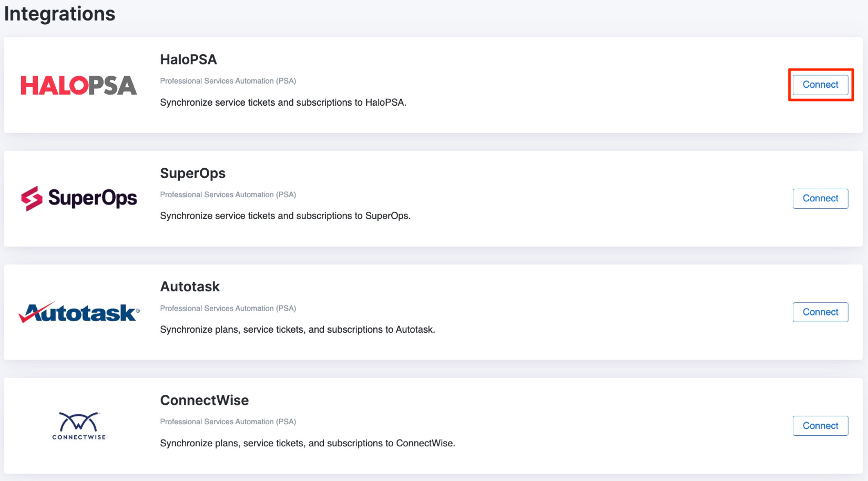Click the ConnectWise synchronize plans description
The height and width of the screenshot is (481, 868).
click(308, 443)
